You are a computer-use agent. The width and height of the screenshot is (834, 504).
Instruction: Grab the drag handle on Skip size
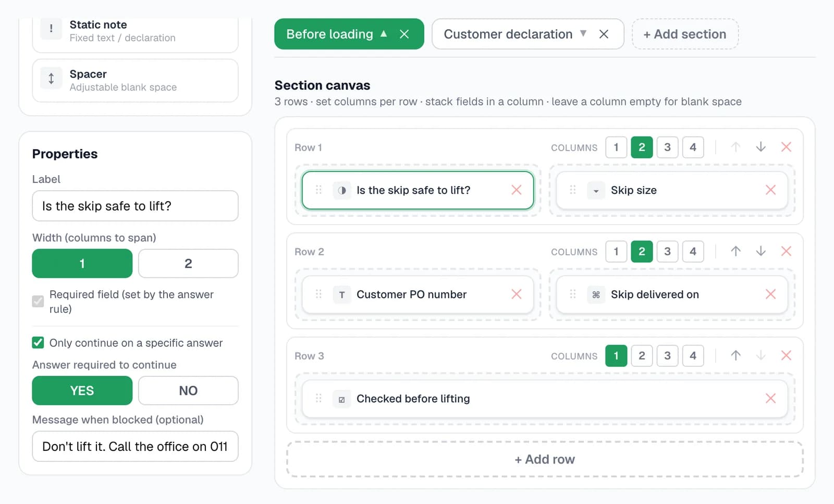click(572, 190)
